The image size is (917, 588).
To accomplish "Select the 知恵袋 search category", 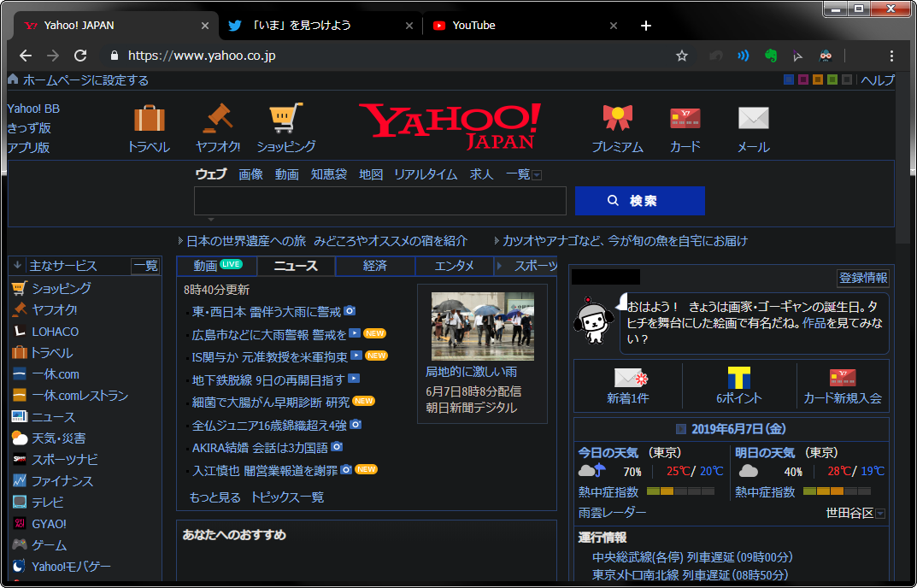I will pos(329,174).
